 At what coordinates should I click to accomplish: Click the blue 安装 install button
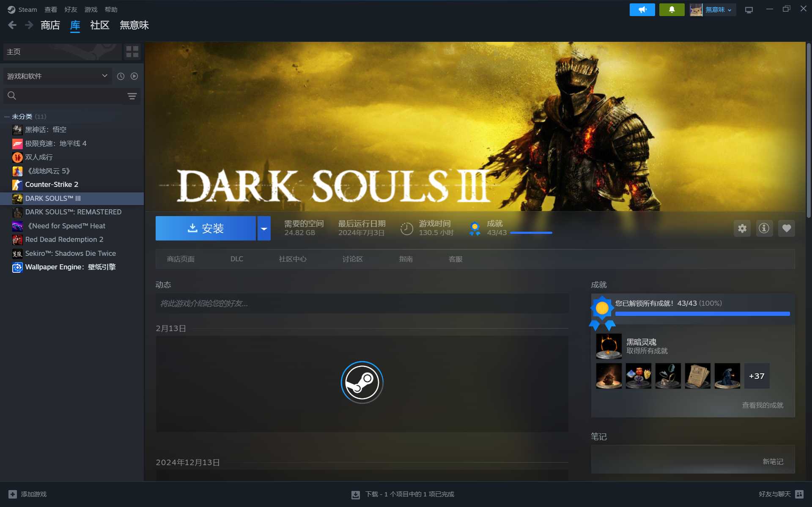(206, 228)
